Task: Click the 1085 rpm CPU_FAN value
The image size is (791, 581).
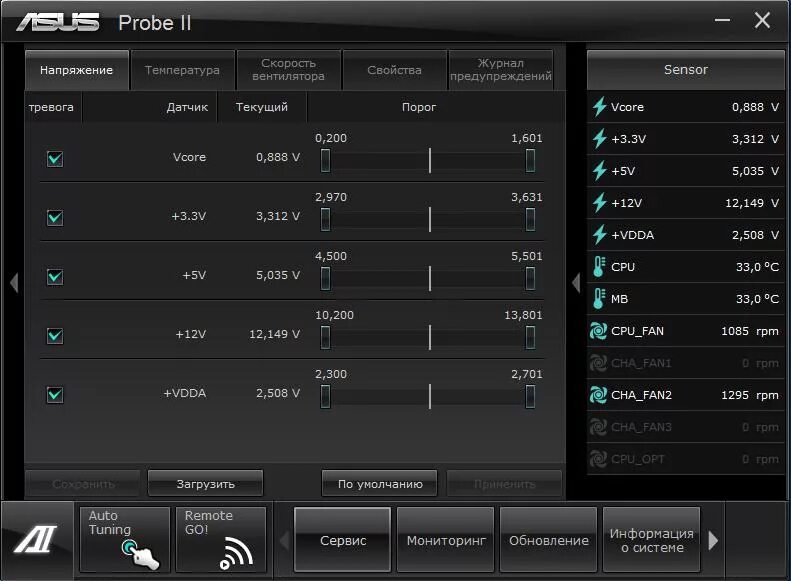Action: [750, 331]
